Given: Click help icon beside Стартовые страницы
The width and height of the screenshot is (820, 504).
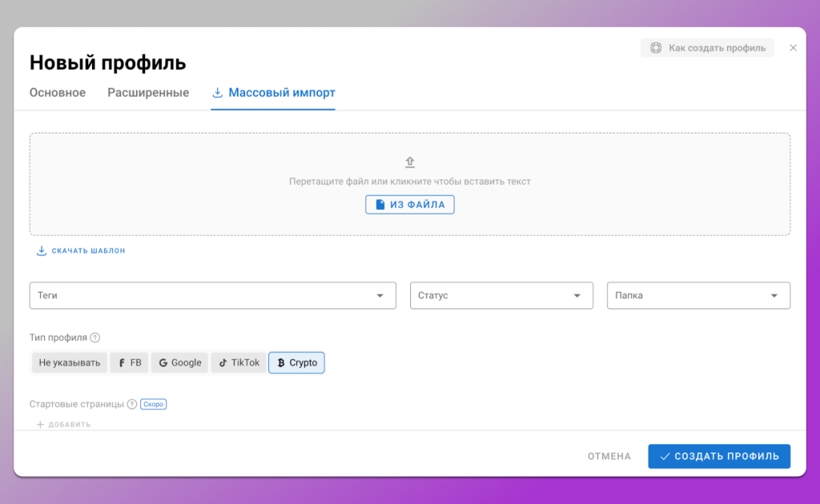Looking at the screenshot, I should coord(132,404).
